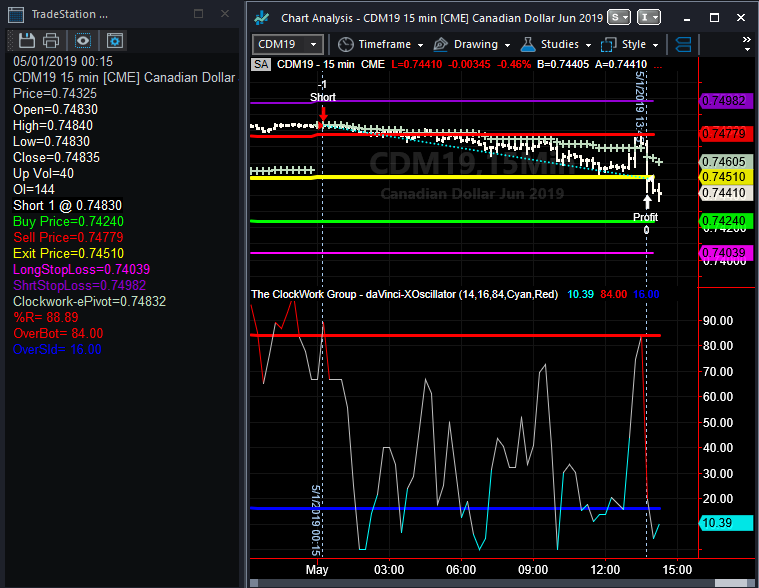
Task: Expand the Drawing dropdown arrow
Action: [507, 45]
